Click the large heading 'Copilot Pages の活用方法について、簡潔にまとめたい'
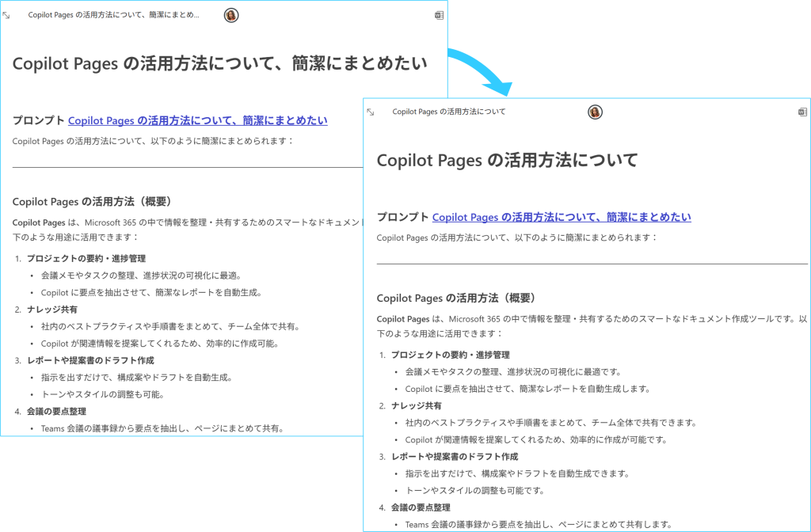This screenshot has height=532, width=811. (220, 63)
